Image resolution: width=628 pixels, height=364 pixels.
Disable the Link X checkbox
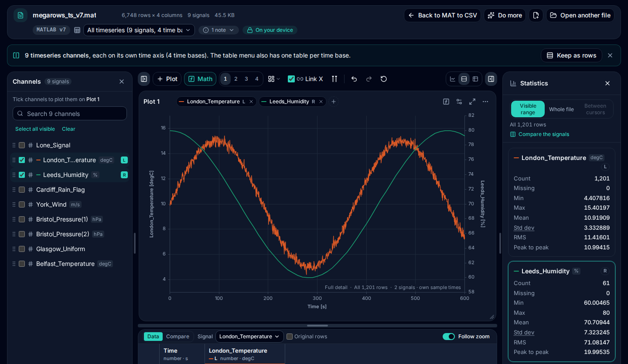point(291,79)
